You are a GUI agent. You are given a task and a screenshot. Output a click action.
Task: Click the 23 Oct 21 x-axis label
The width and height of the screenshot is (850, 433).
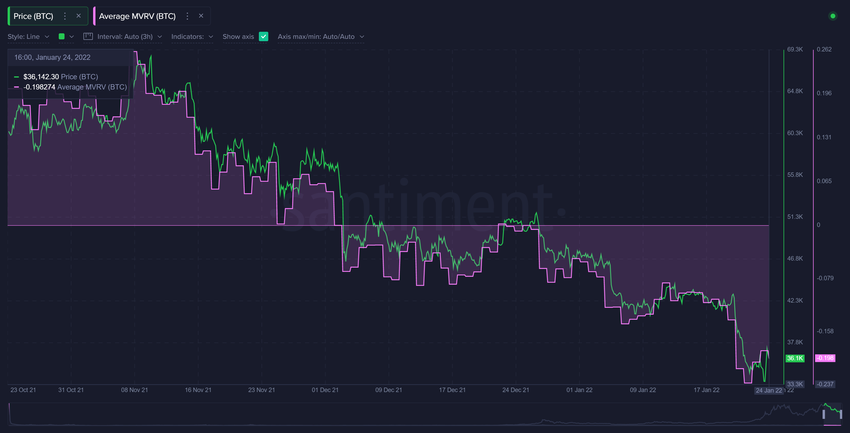[x=23, y=390]
